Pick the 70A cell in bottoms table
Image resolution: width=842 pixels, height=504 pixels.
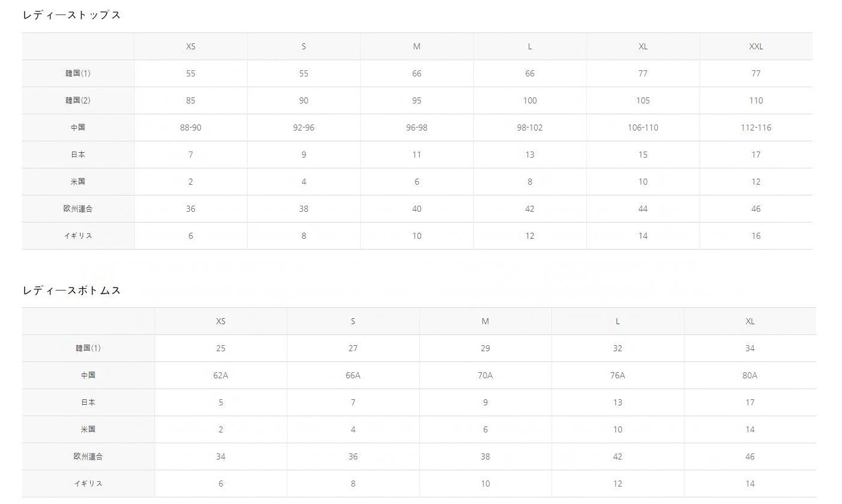tap(485, 375)
